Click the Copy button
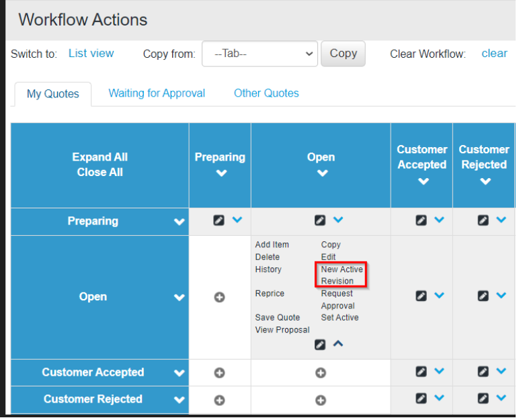Image resolution: width=519 pixels, height=420 pixels. pyautogui.click(x=344, y=54)
